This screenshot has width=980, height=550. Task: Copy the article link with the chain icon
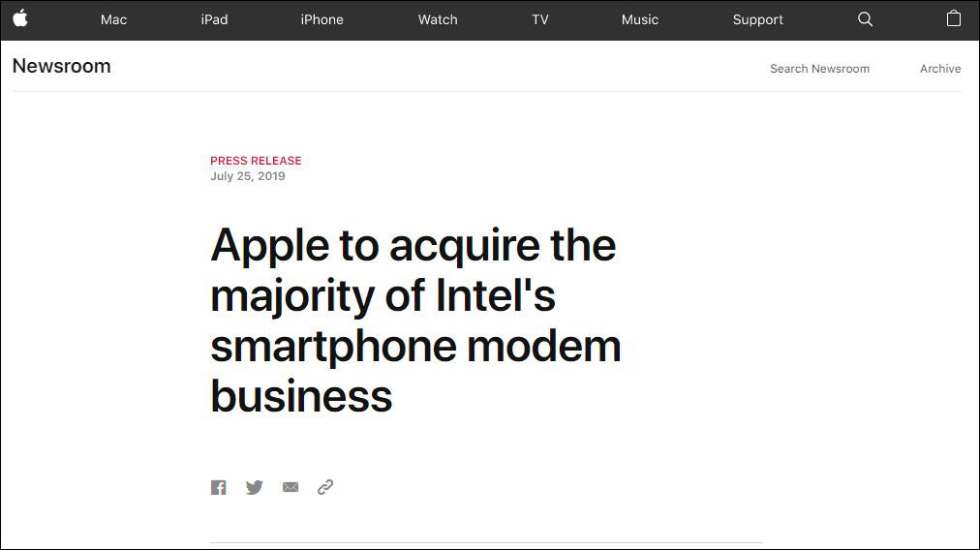(325, 487)
